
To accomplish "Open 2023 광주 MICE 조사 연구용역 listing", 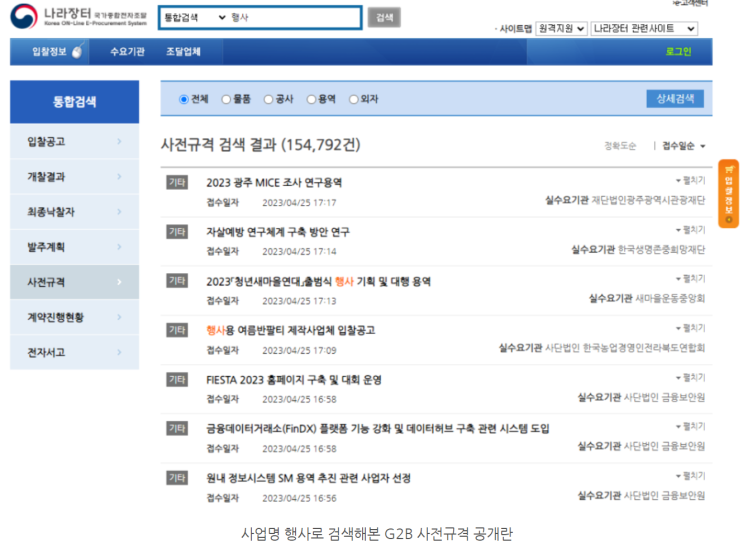I will [x=274, y=183].
